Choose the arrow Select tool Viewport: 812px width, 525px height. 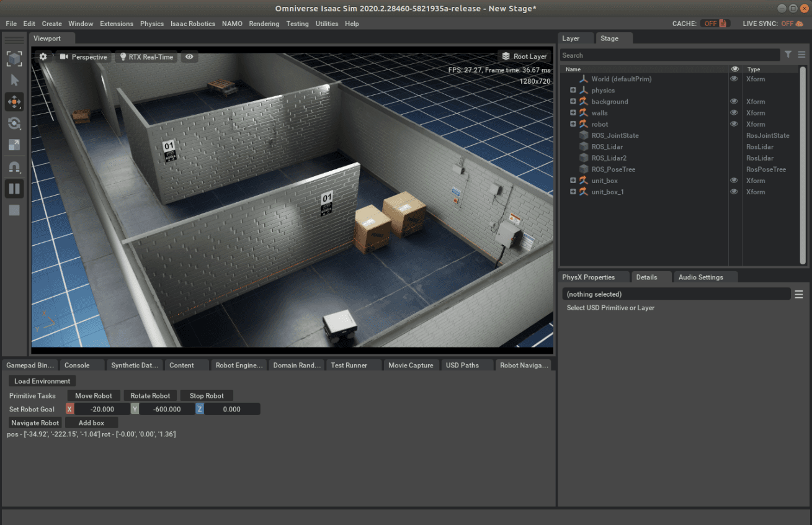tap(14, 80)
